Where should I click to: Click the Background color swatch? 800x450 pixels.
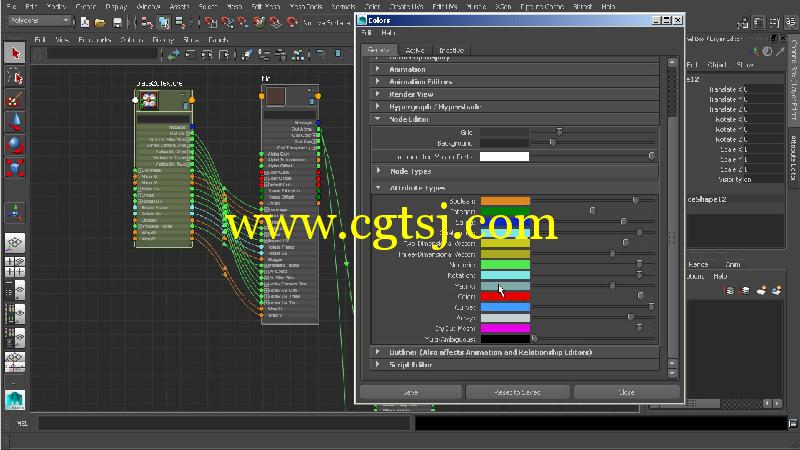pyautogui.click(x=504, y=143)
